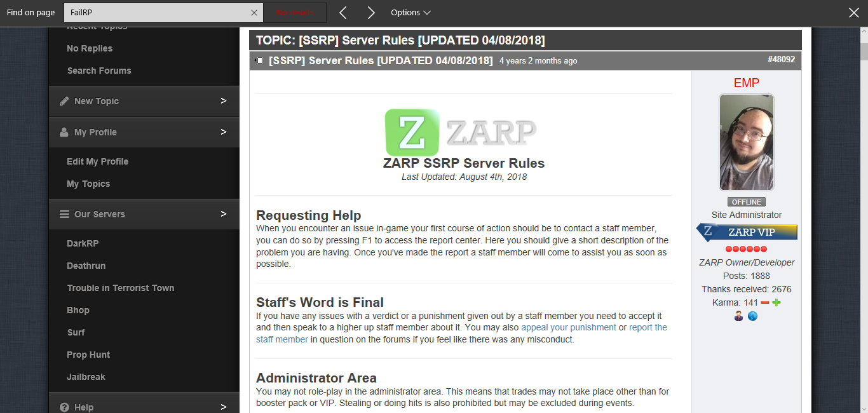This screenshot has width=868, height=413.
Task: Decrease EMP's karma with minus icon
Action: point(765,302)
